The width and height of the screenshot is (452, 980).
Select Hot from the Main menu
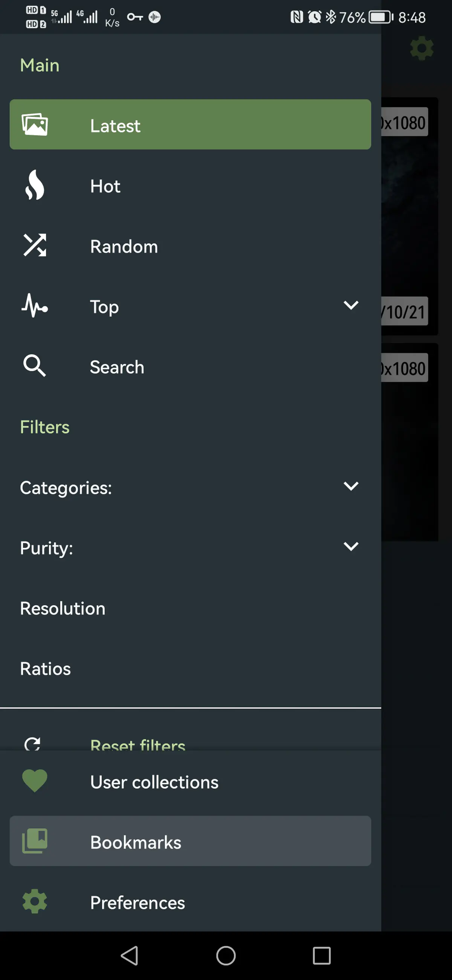(105, 187)
